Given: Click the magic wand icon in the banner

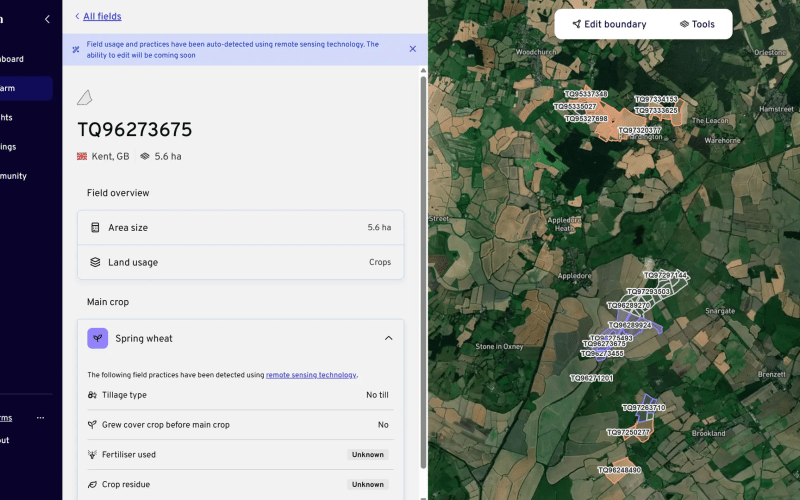Looking at the screenshot, I should 76,49.
